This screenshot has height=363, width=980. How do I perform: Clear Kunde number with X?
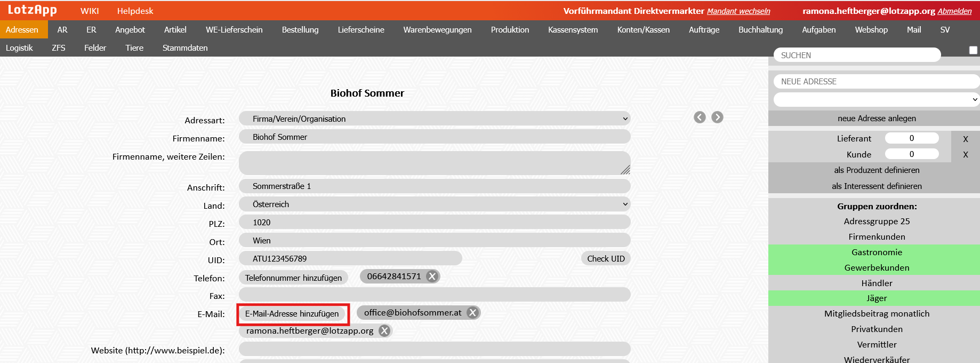pos(965,155)
